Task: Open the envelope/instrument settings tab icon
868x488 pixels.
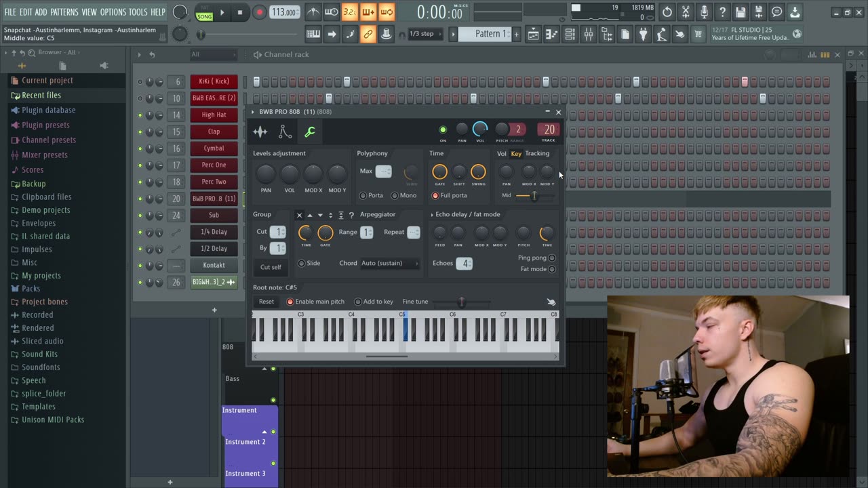Action: 285,132
